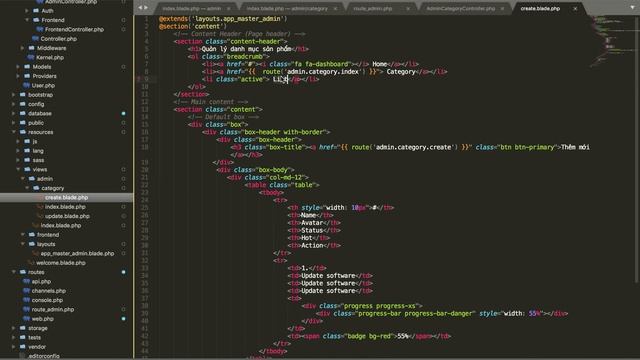Click the 'layouts.app_master_admin' text on line 1
The image size is (640, 360).
pyautogui.click(x=239, y=19)
